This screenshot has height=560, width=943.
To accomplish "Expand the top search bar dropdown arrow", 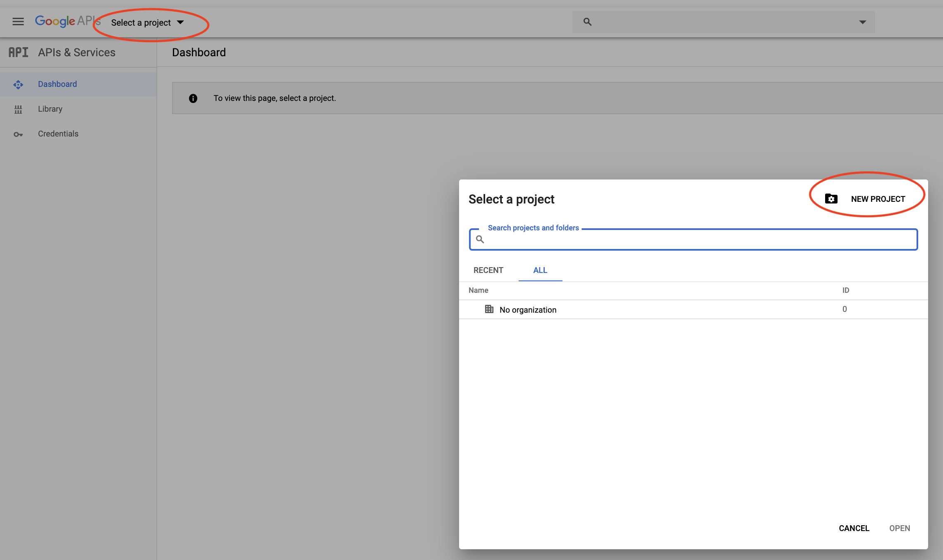I will pyautogui.click(x=862, y=22).
